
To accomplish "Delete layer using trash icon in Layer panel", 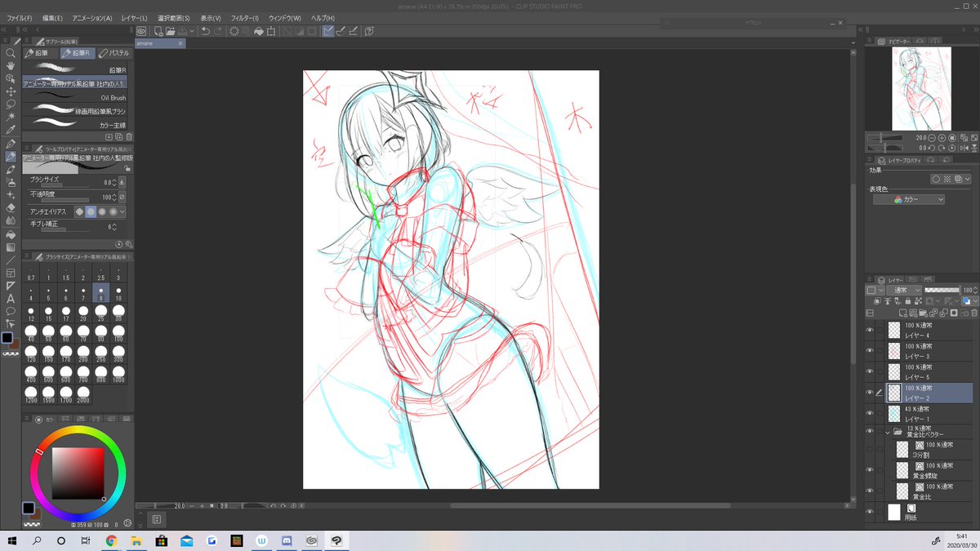I will 974,313.
